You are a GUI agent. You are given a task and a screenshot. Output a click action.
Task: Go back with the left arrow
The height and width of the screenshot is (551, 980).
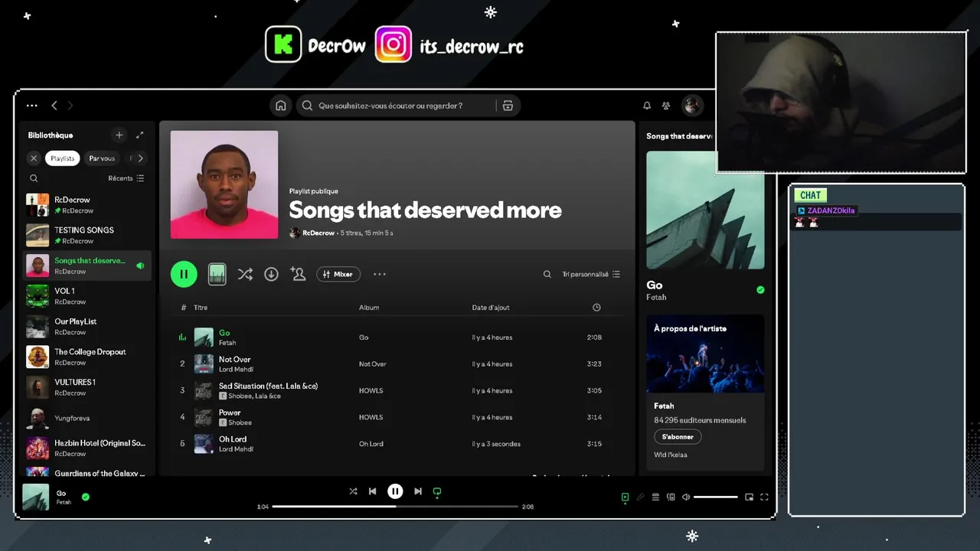pyautogui.click(x=54, y=106)
